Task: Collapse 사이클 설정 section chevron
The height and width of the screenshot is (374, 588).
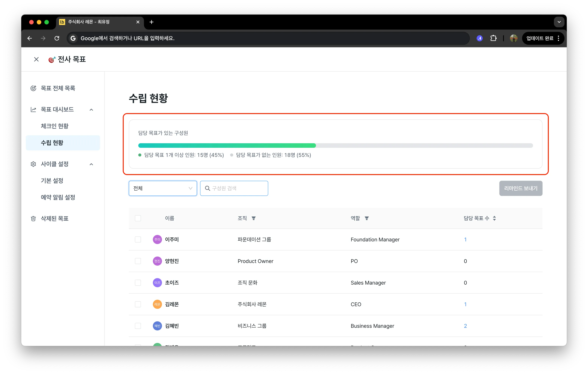Action: [x=91, y=164]
